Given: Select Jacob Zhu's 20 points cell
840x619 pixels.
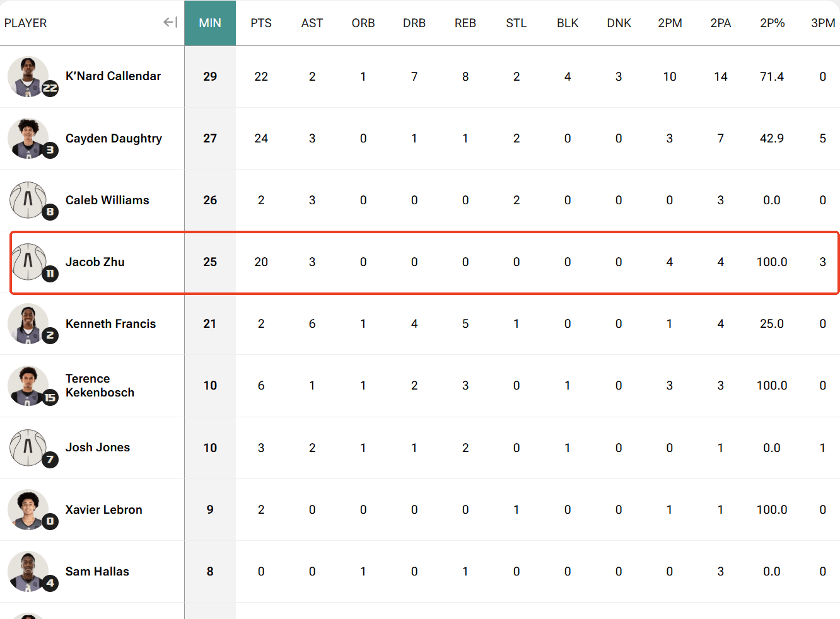Looking at the screenshot, I should (x=261, y=262).
